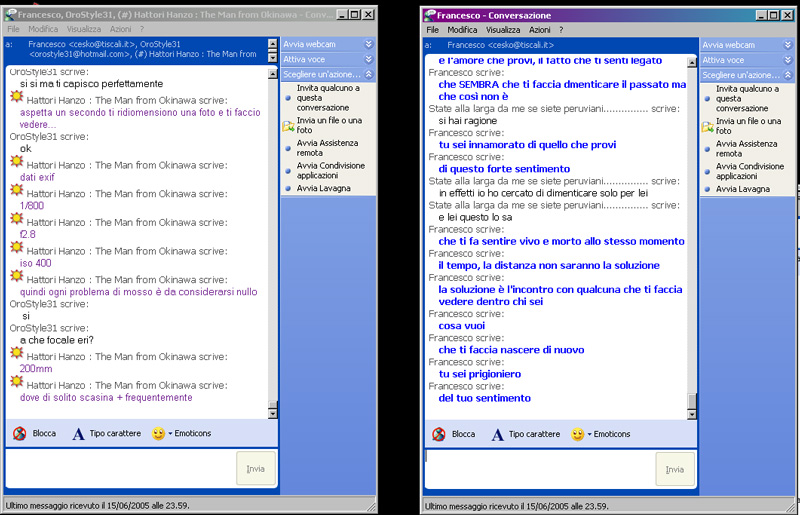The width and height of the screenshot is (800, 515).
Task: Click Avvia Condivisione applicazioni in the group conversation window
Action: pos(330,171)
